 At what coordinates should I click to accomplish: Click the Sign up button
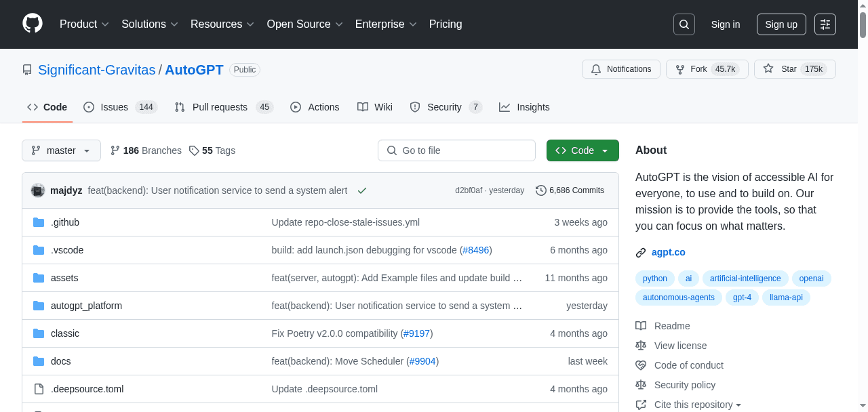click(x=781, y=24)
